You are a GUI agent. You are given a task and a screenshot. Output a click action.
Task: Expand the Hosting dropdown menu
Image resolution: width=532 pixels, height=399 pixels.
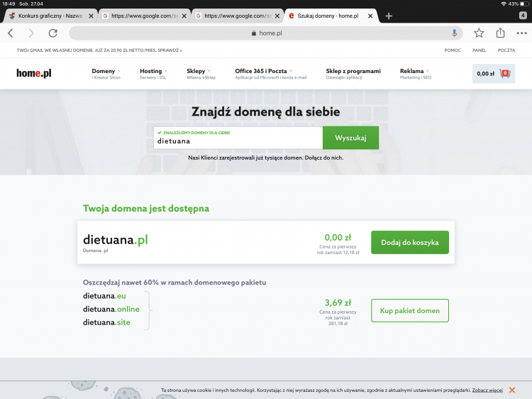click(x=153, y=71)
